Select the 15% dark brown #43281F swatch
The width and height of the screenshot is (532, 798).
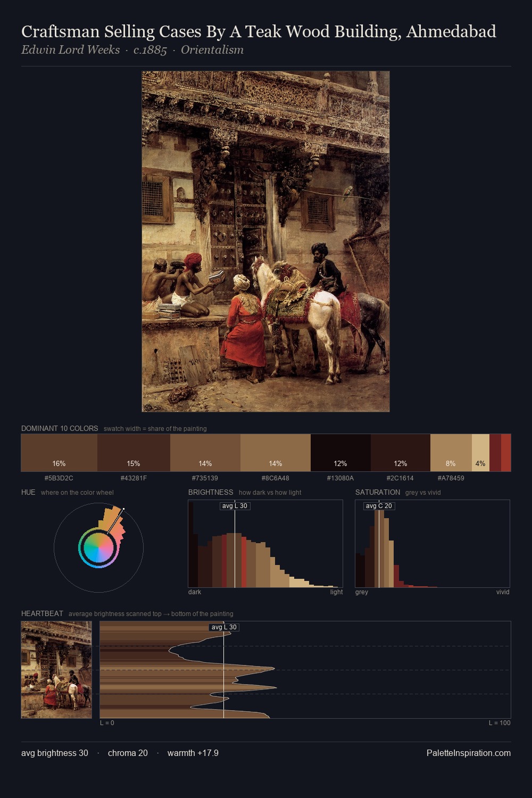(134, 453)
